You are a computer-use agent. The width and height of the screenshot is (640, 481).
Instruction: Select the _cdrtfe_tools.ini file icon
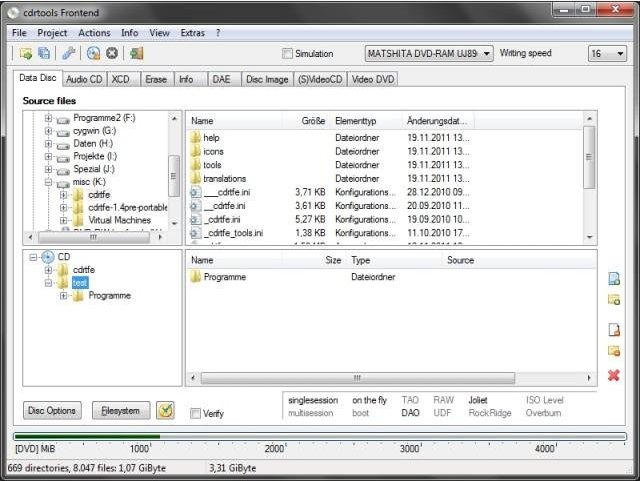pyautogui.click(x=196, y=233)
